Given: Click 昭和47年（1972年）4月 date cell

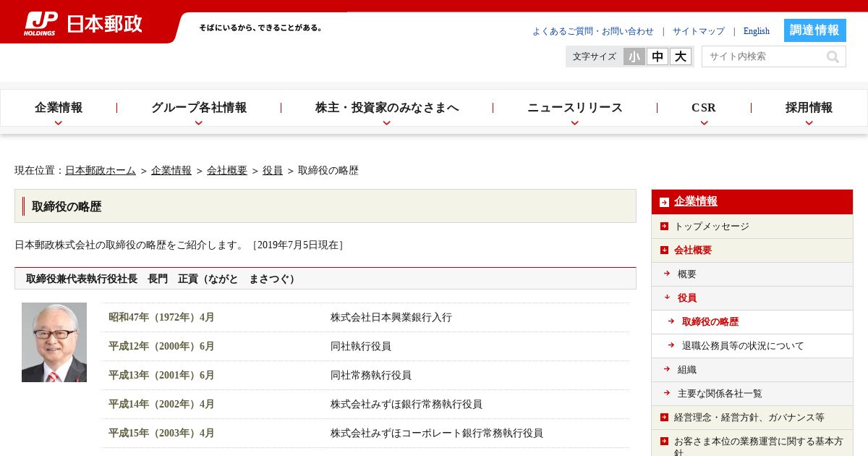Looking at the screenshot, I should (161, 318).
